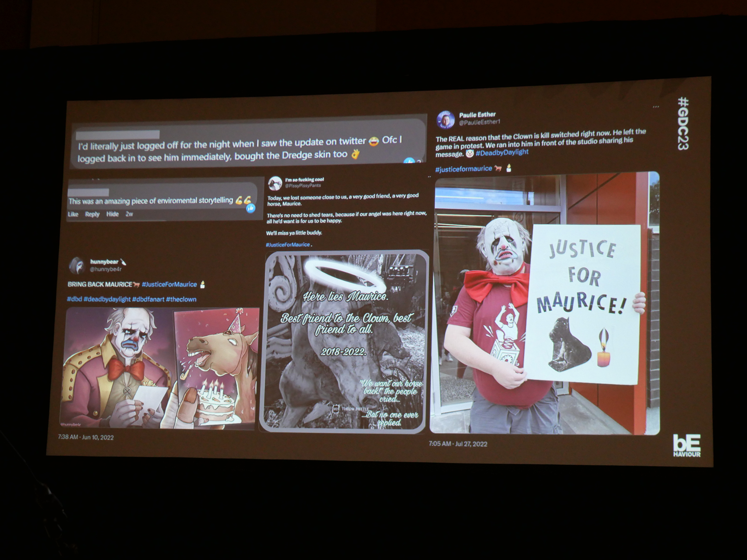Select the Dredge skin comment text
This screenshot has width=747, height=560.
pyautogui.click(x=240, y=148)
